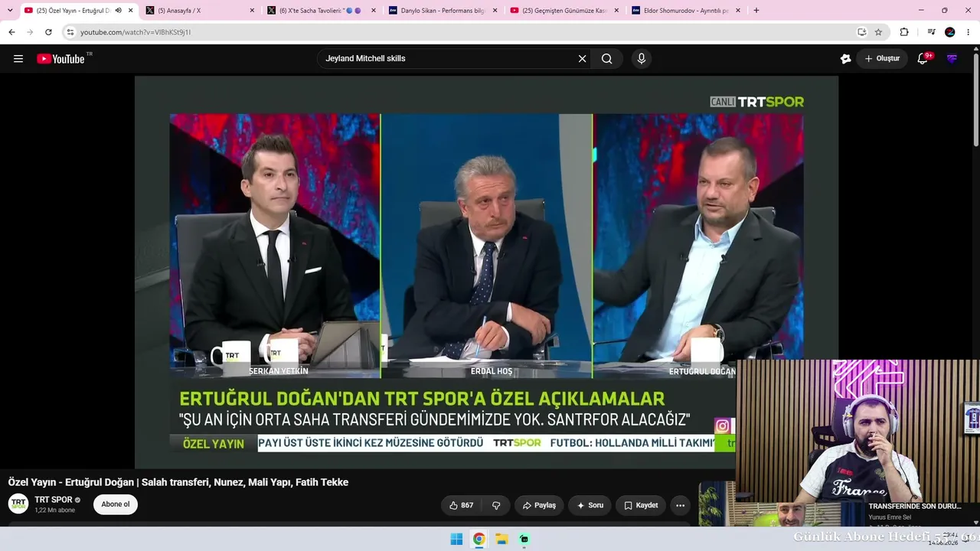This screenshot has width=980, height=551.
Task: Click the TRT Spor video player
Action: point(486,272)
